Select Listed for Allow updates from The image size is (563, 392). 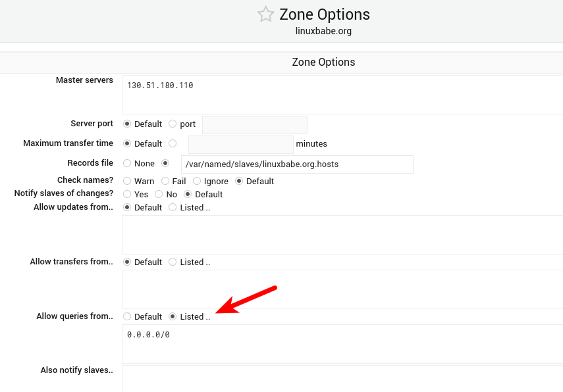pyautogui.click(x=173, y=207)
